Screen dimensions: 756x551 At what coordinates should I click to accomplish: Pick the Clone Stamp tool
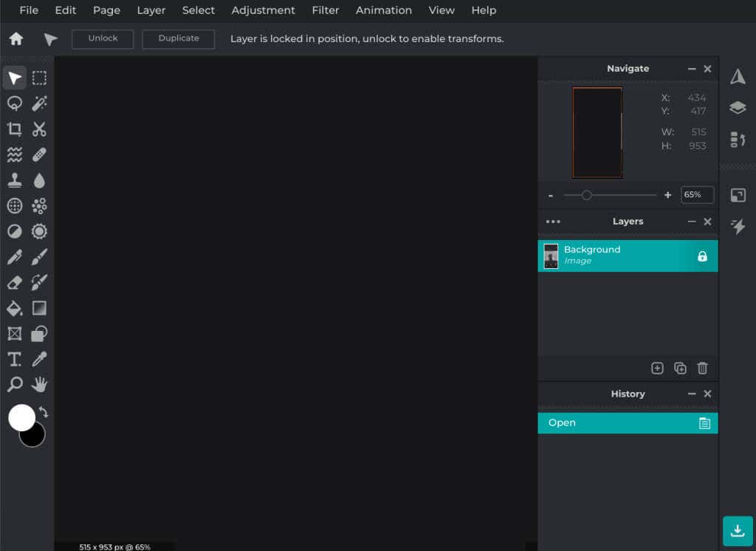click(x=15, y=180)
